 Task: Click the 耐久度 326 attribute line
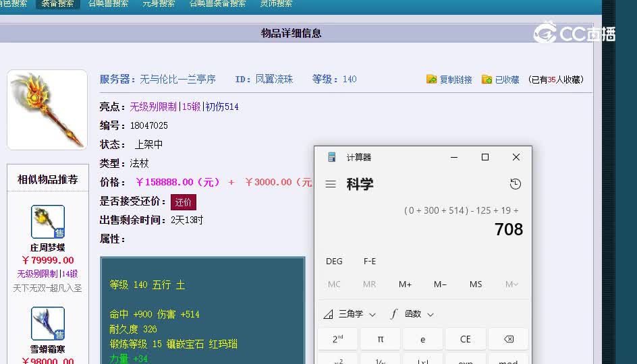pos(133,329)
